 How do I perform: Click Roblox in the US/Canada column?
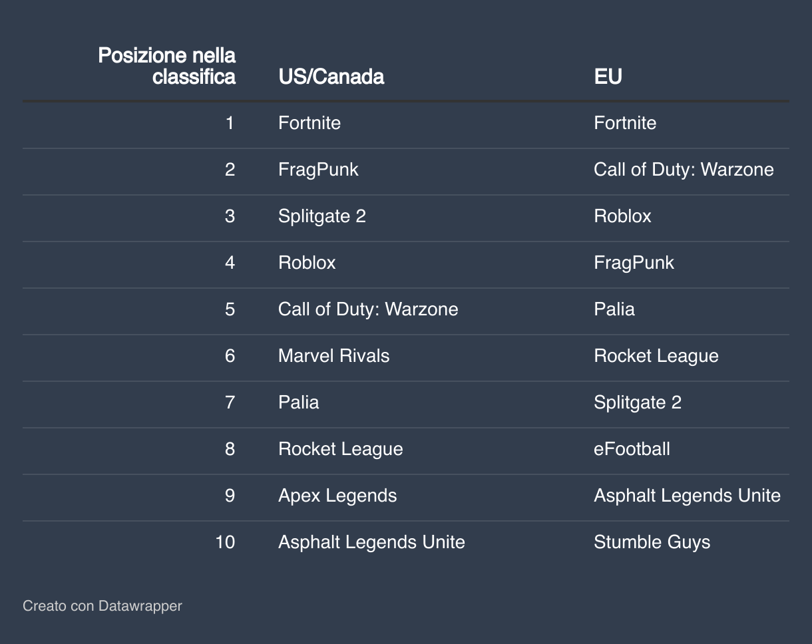tap(307, 263)
